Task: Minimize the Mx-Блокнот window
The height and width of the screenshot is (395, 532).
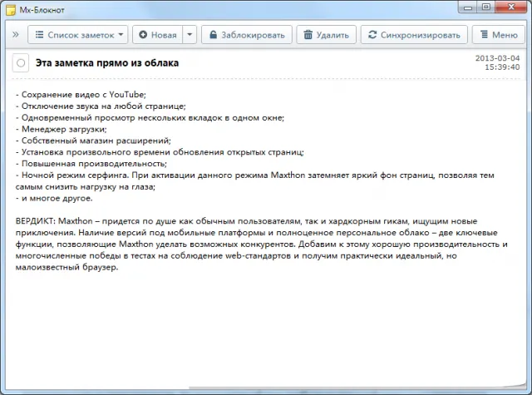Action: [469, 7]
